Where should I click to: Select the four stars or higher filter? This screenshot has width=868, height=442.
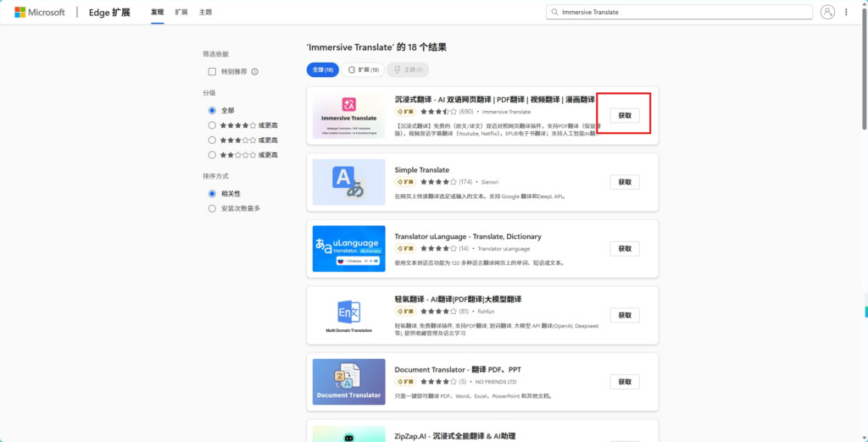point(212,125)
